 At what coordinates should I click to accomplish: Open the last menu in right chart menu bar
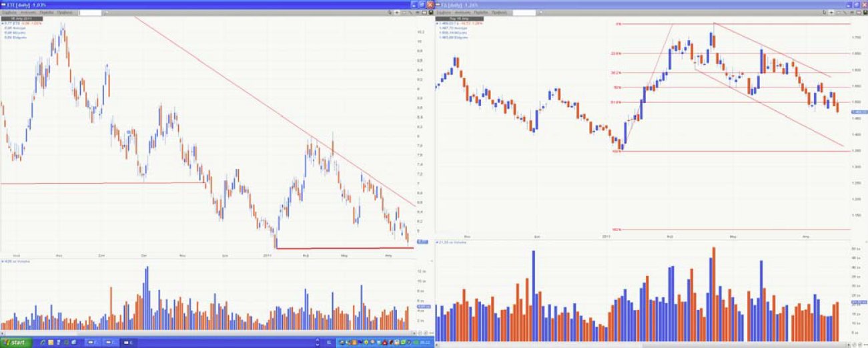tap(498, 12)
